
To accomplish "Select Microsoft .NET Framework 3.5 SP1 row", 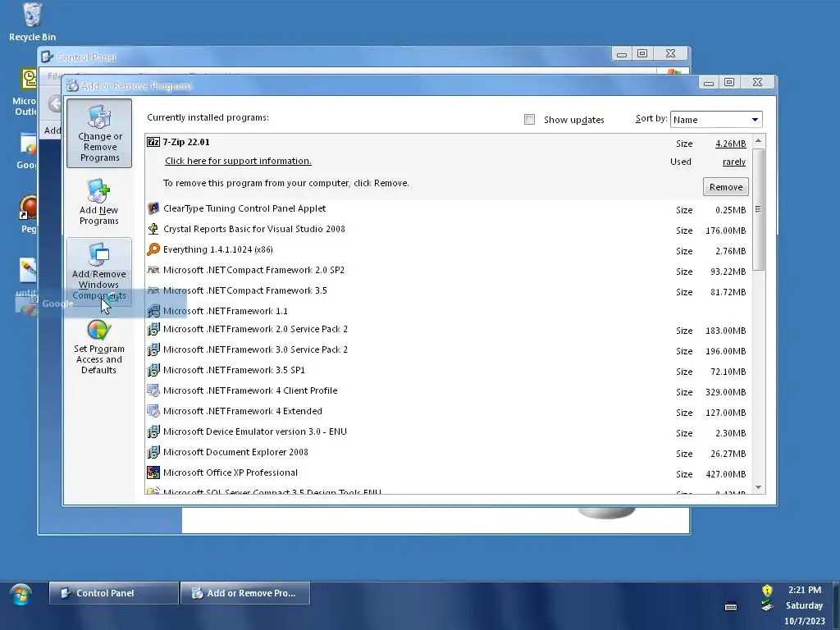I will click(x=449, y=370).
